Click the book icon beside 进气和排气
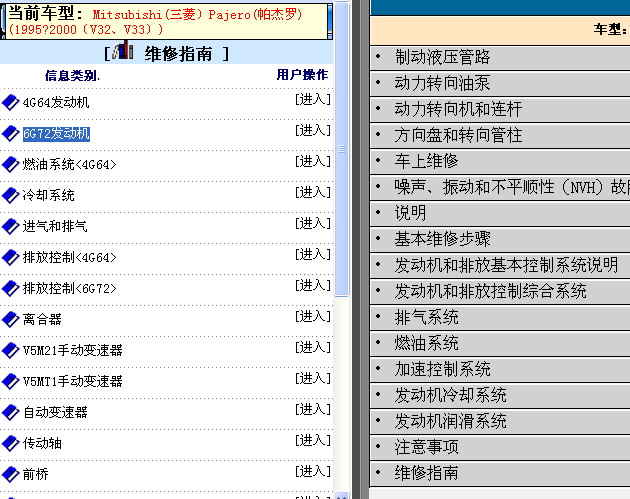This screenshot has width=630, height=499. [11, 226]
